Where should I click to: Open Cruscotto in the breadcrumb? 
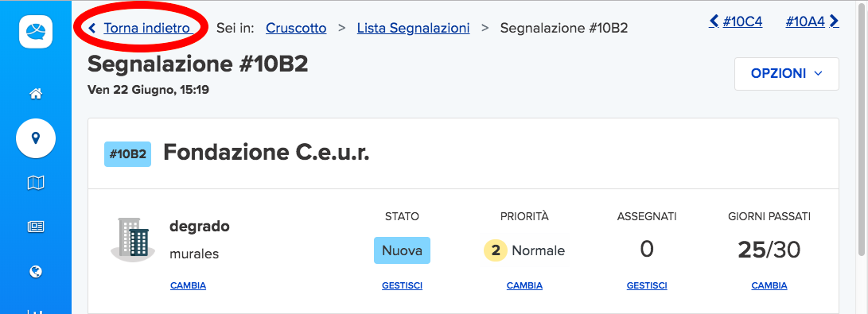(x=296, y=28)
